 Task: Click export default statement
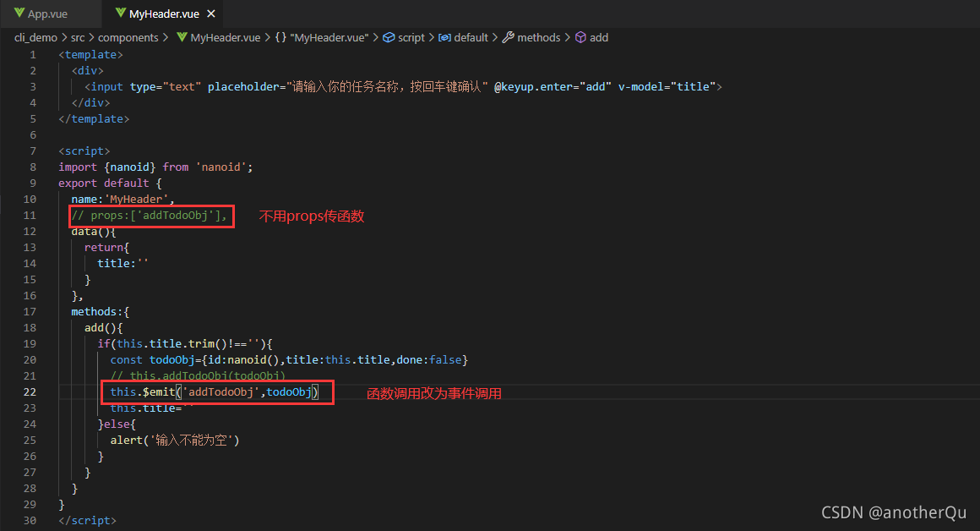[x=110, y=183]
